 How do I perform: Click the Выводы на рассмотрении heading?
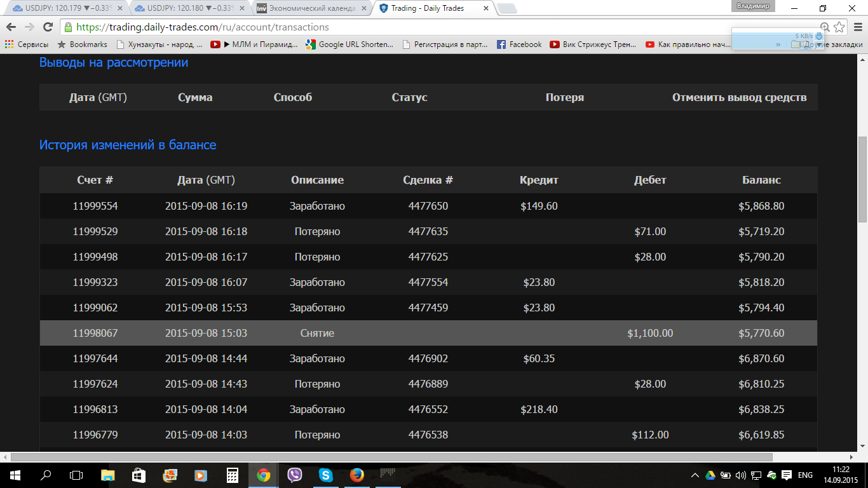(x=114, y=62)
